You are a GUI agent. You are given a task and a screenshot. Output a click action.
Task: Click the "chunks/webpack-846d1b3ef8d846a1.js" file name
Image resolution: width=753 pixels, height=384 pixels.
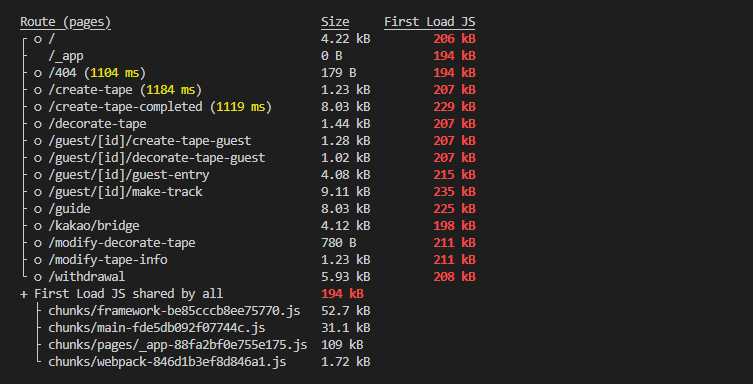(167, 362)
